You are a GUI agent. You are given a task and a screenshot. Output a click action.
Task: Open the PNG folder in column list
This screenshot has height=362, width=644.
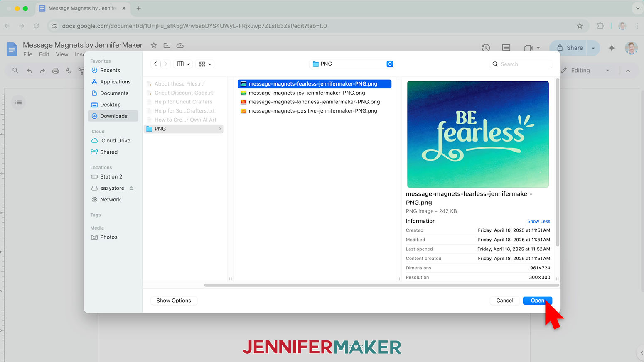pyautogui.click(x=184, y=129)
